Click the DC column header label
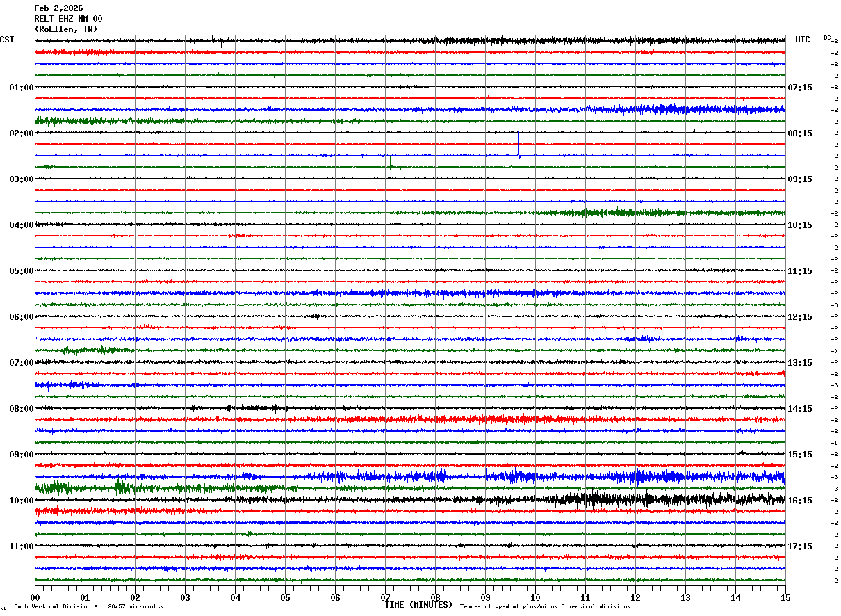Screen dimensions: 841x616 (x=827, y=38)
